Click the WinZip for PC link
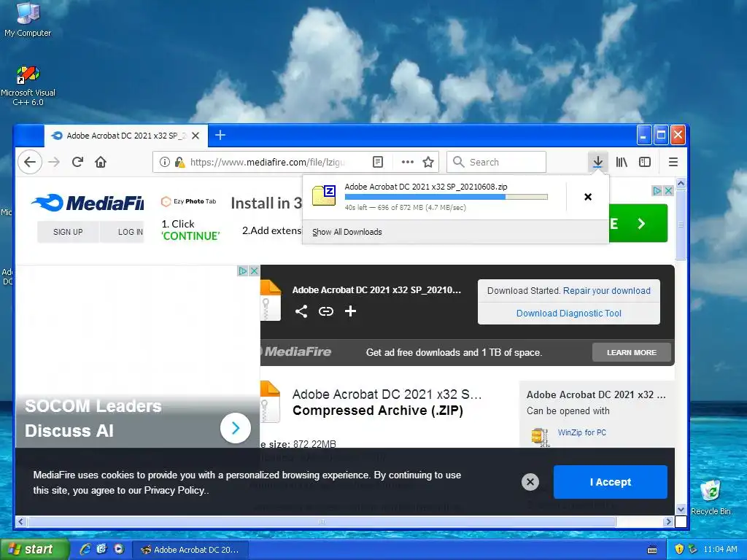Image resolution: width=747 pixels, height=560 pixels. click(581, 432)
